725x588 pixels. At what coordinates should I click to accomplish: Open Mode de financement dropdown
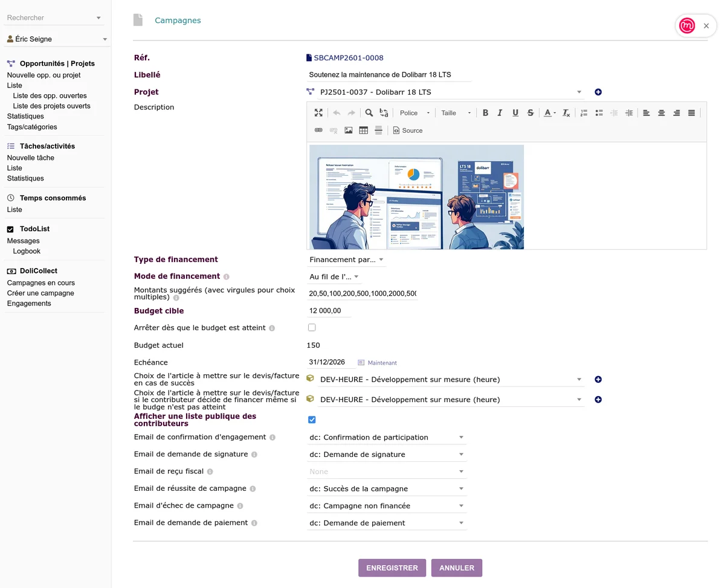point(335,276)
